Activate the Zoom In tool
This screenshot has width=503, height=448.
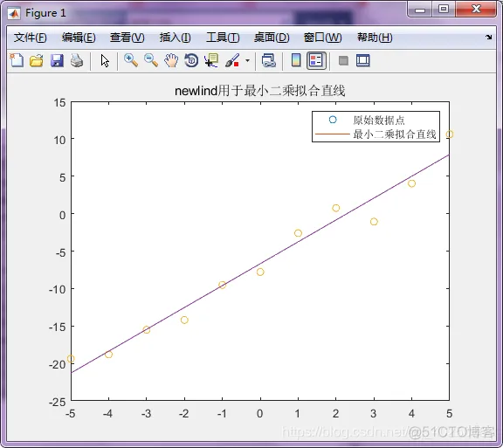click(131, 60)
